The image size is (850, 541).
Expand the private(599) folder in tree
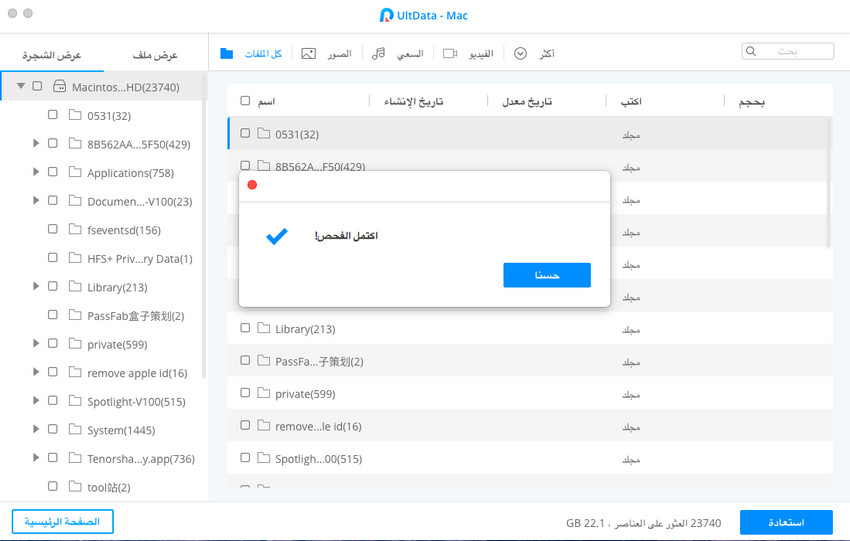(x=36, y=343)
